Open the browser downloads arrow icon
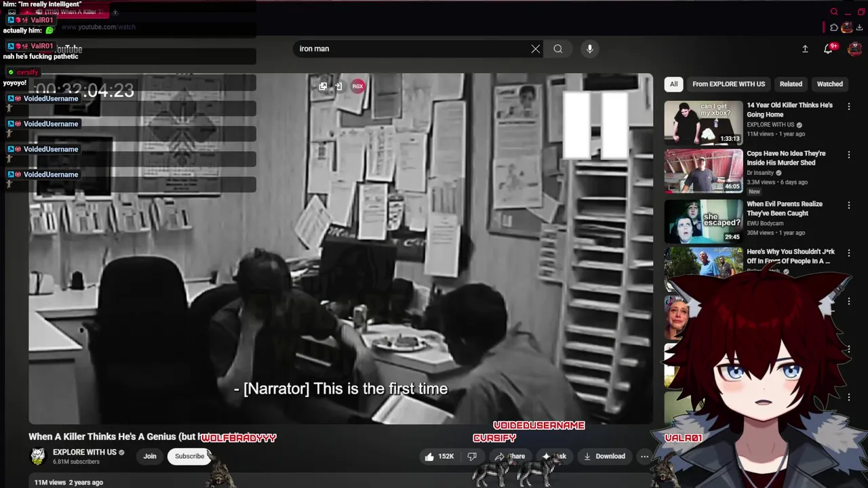This screenshot has height=488, width=868. [x=859, y=28]
